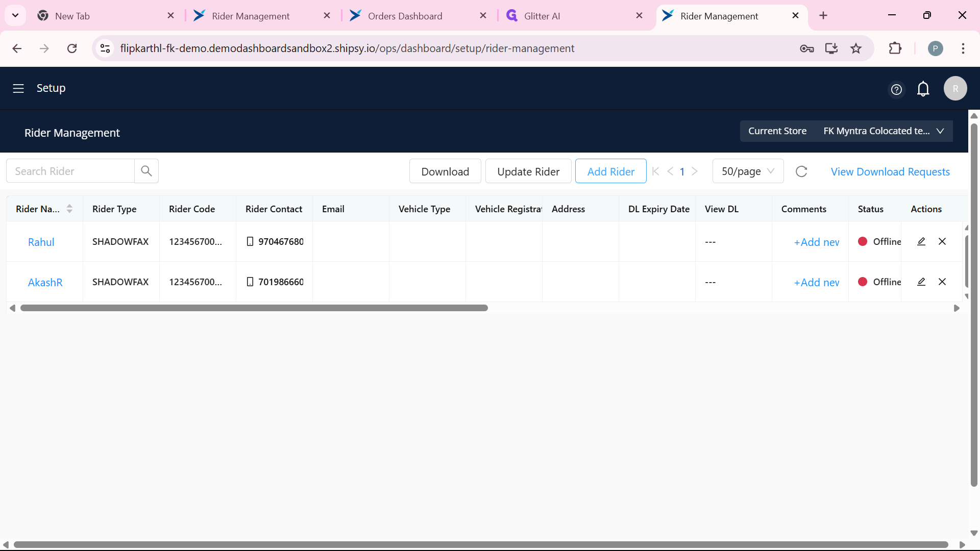Close the Glitter AI tab
Viewport: 980px width, 551px height.
coord(639,16)
